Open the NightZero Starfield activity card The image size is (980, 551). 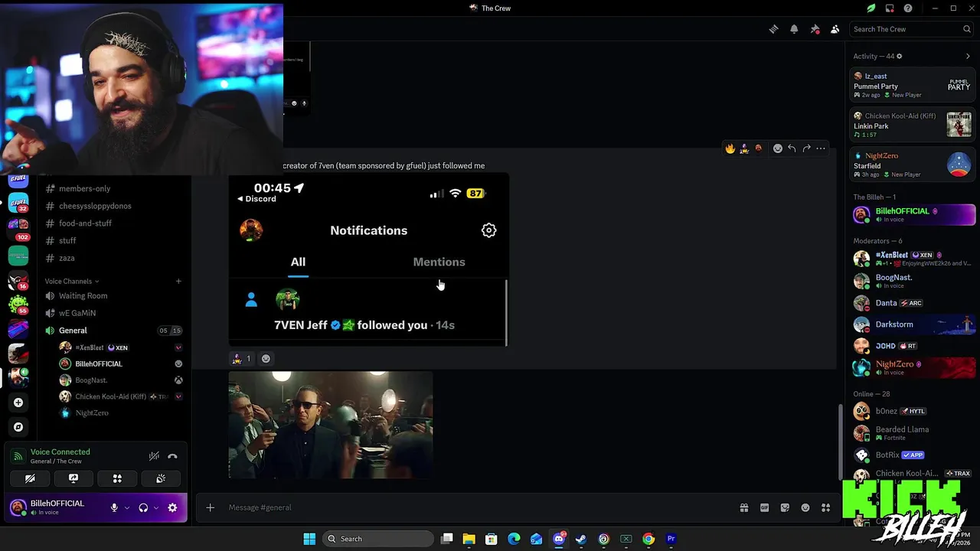(x=913, y=165)
